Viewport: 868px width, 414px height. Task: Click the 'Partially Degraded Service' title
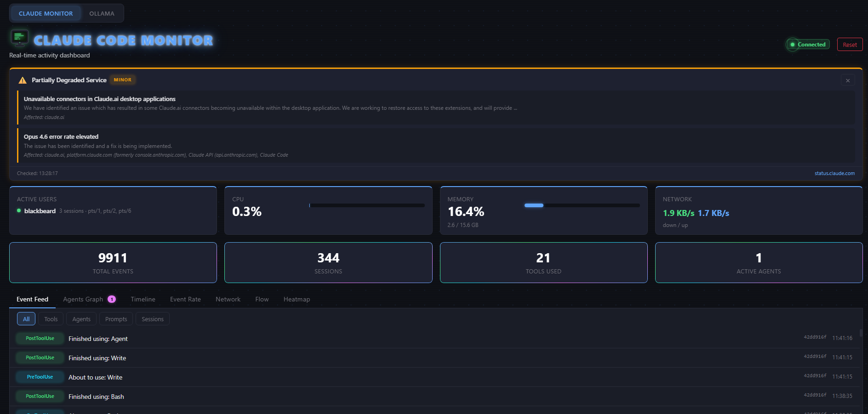pyautogui.click(x=69, y=80)
